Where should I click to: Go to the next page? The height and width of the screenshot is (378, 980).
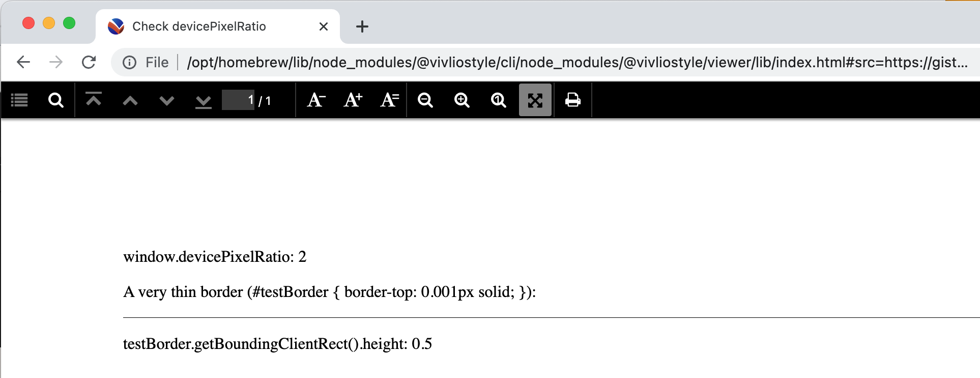166,100
